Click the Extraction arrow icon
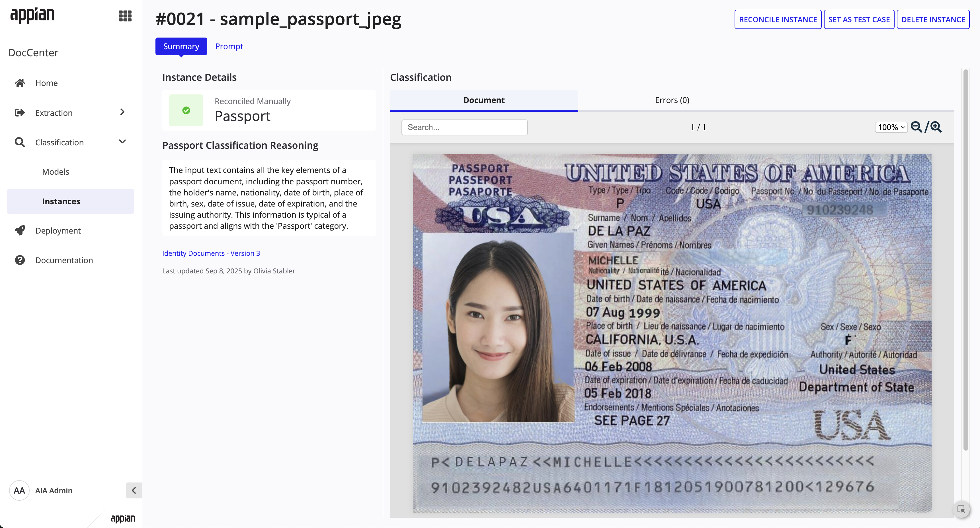The height and width of the screenshot is (528, 980). 20,113
